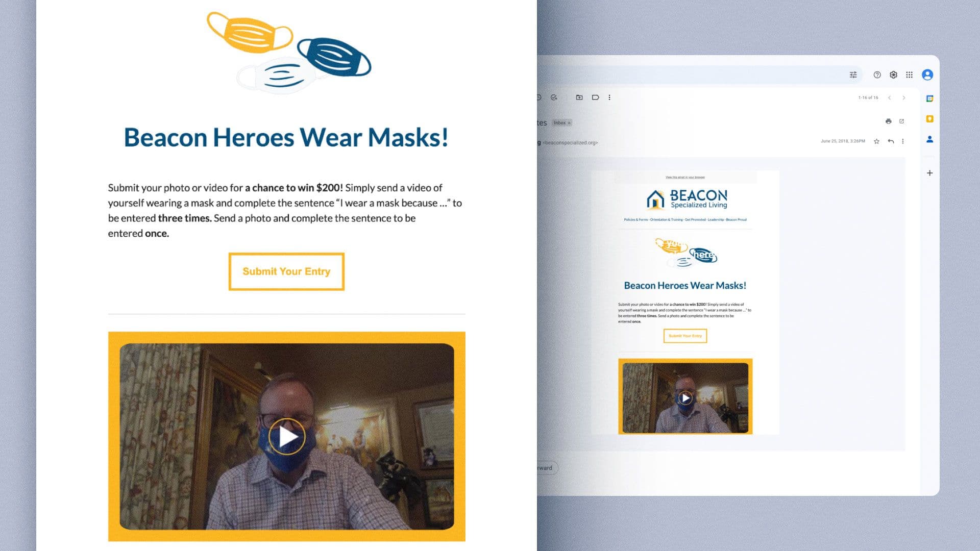980x551 pixels.
Task: Click the large masks illustration
Action: (x=289, y=53)
